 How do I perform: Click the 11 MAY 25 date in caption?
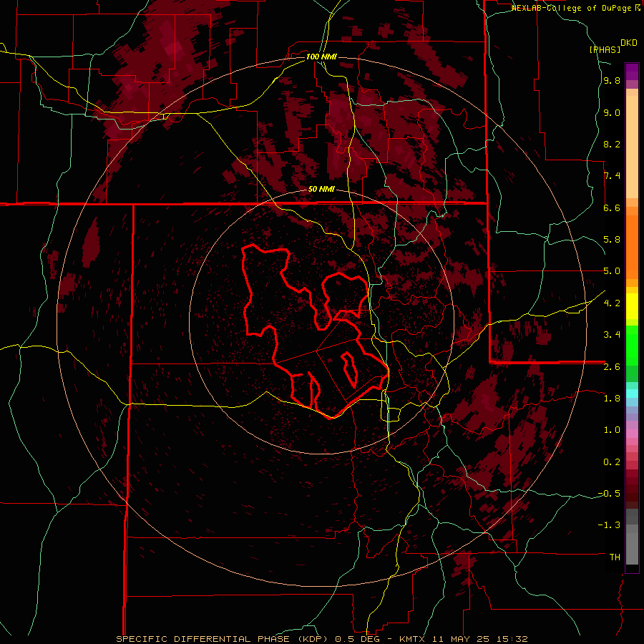tap(462, 639)
